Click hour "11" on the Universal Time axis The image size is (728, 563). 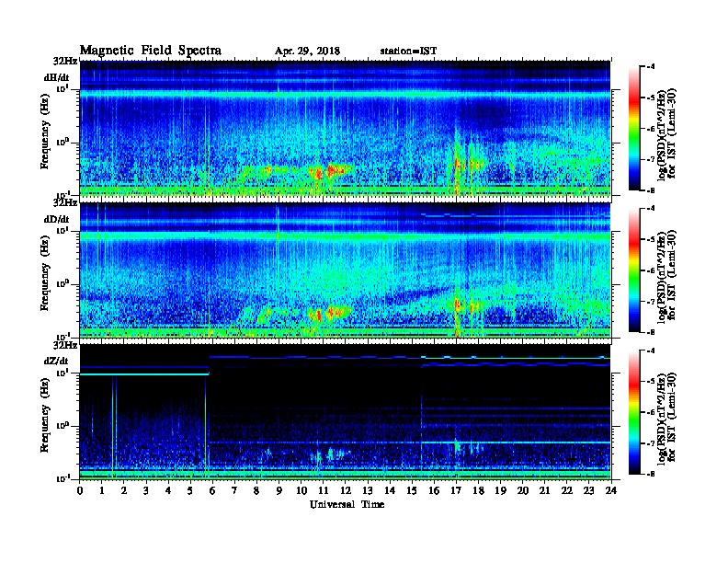[324, 491]
